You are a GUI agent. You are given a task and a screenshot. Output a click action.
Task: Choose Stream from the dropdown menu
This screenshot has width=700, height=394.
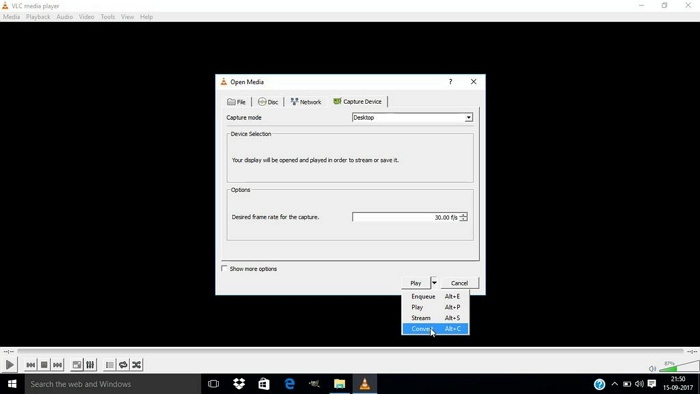435,318
